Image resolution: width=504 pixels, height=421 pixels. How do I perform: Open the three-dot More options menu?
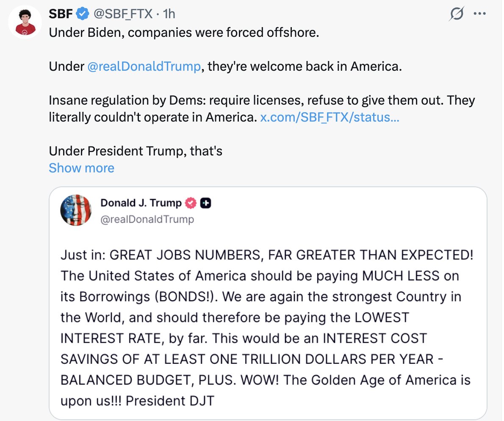[480, 14]
